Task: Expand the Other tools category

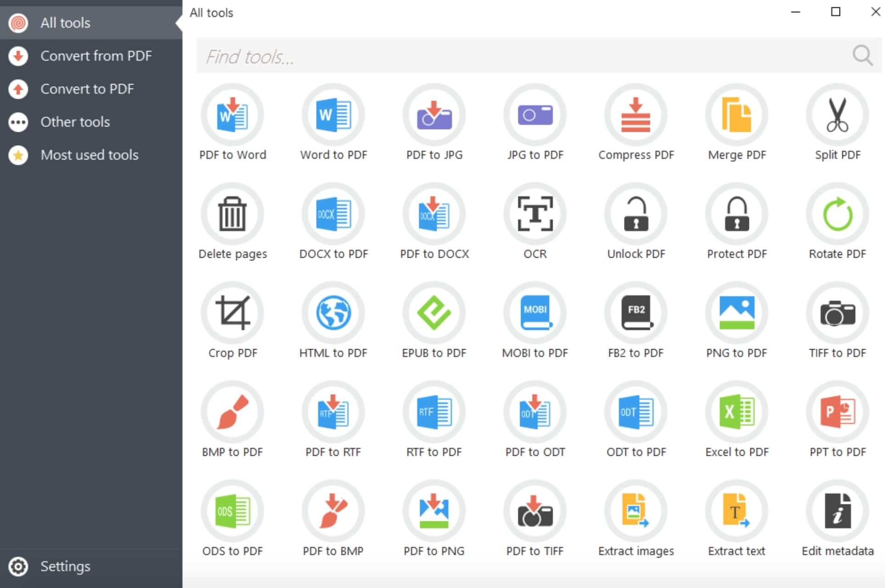Action: click(74, 121)
